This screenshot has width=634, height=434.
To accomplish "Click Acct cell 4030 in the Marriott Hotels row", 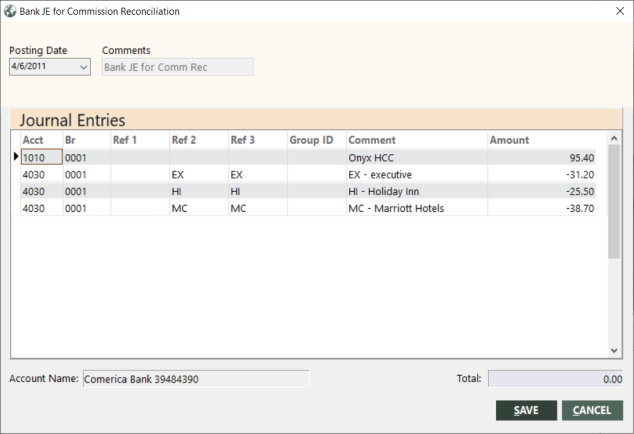I will click(42, 208).
